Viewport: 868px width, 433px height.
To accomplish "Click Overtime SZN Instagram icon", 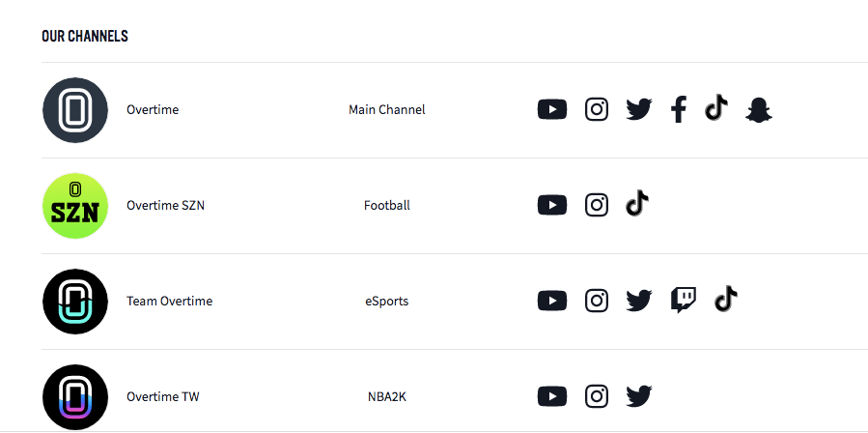I will (x=597, y=205).
